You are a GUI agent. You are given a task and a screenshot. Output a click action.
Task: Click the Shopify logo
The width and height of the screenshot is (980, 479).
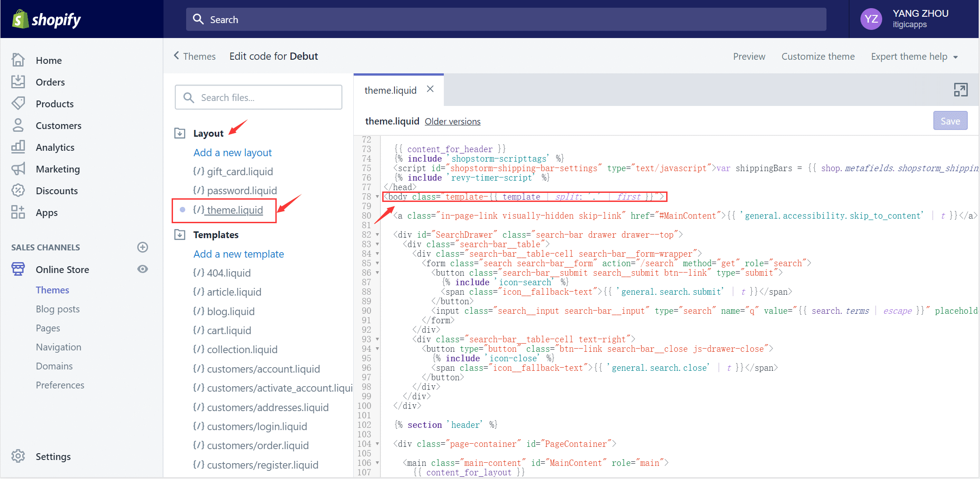(x=47, y=19)
